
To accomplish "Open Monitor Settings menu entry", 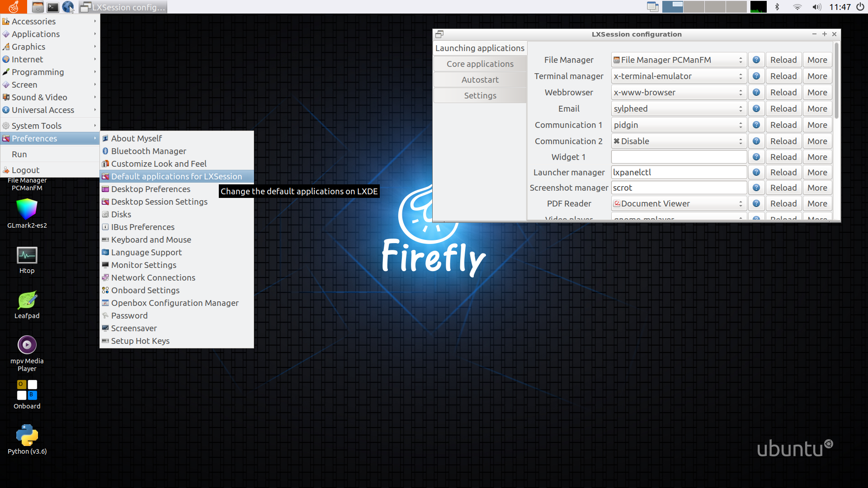I will (176, 265).
